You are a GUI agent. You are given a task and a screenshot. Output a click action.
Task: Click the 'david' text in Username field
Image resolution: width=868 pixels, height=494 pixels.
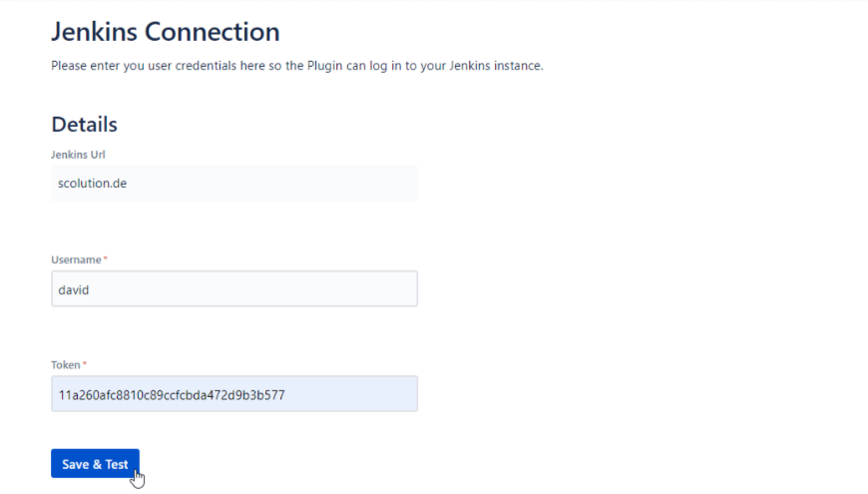[x=75, y=289]
